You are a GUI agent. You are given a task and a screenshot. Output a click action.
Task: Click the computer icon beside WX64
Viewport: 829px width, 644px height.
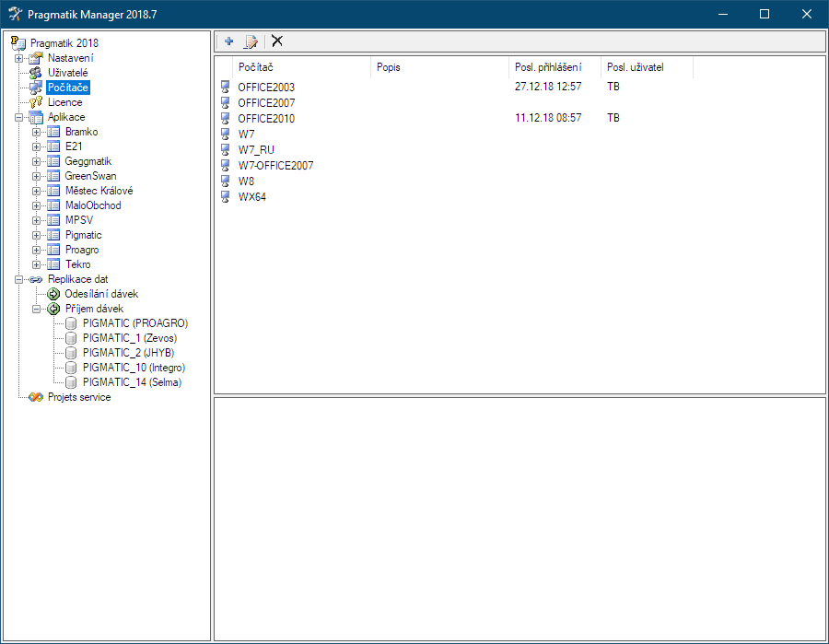click(226, 196)
